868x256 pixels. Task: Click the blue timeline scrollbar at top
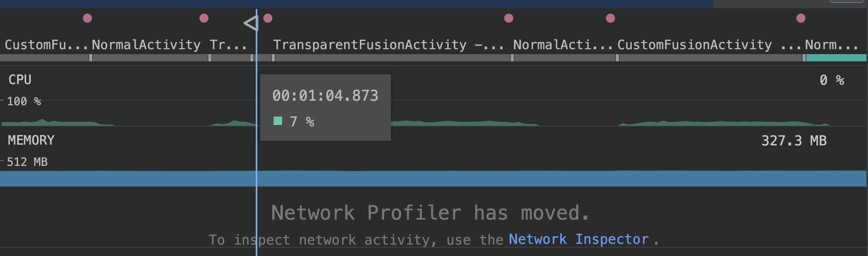point(356,4)
